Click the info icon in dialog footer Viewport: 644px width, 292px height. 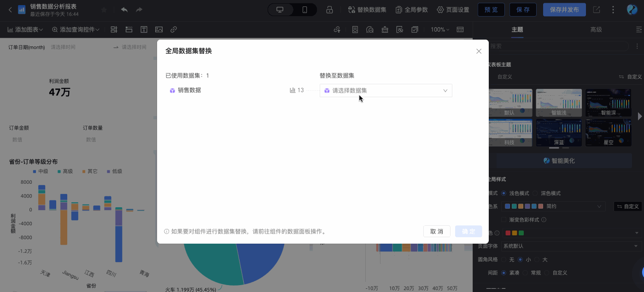[166, 232]
